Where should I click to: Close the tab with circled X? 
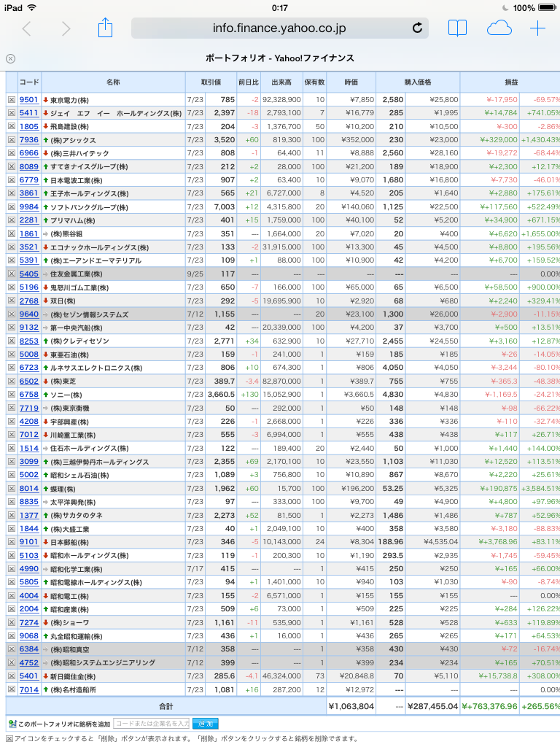coord(10,58)
